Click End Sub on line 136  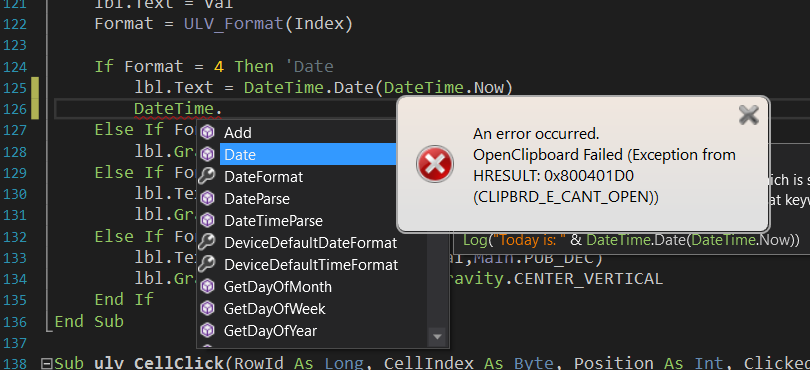click(89, 321)
